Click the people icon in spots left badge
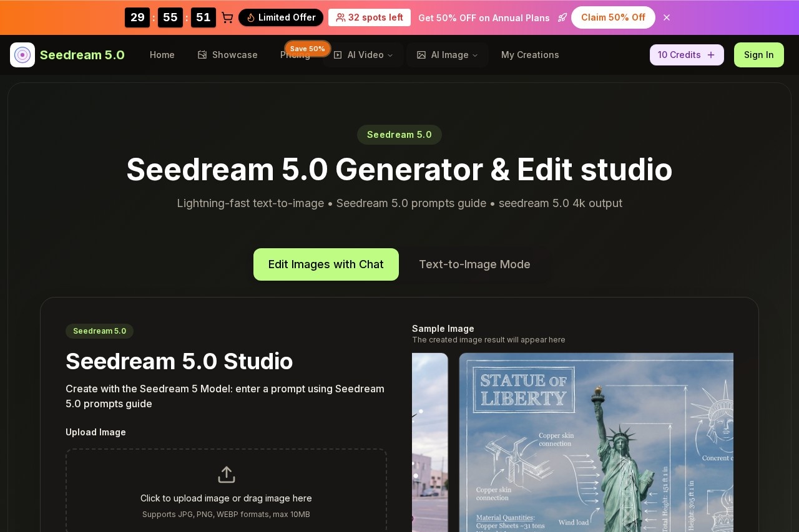This screenshot has width=799, height=532. [341, 17]
